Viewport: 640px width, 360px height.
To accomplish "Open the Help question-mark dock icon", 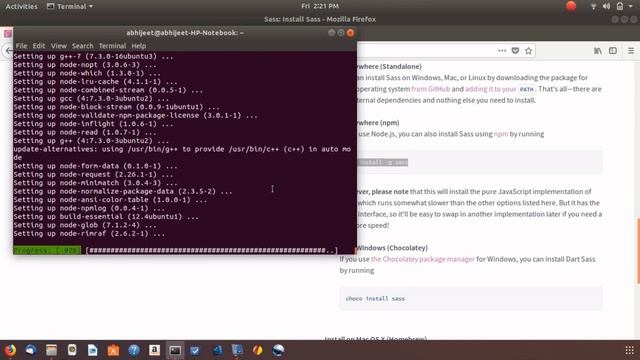I will (134, 350).
